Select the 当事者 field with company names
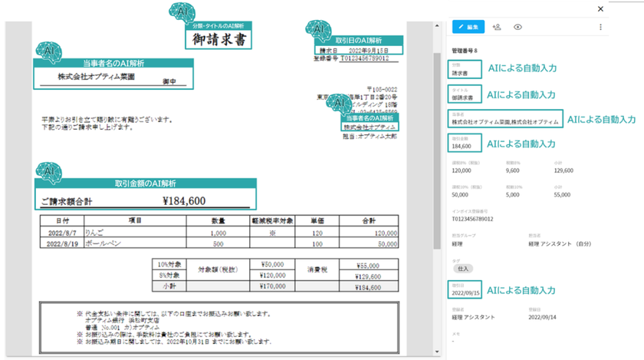This screenshot has width=644, height=360. (505, 118)
